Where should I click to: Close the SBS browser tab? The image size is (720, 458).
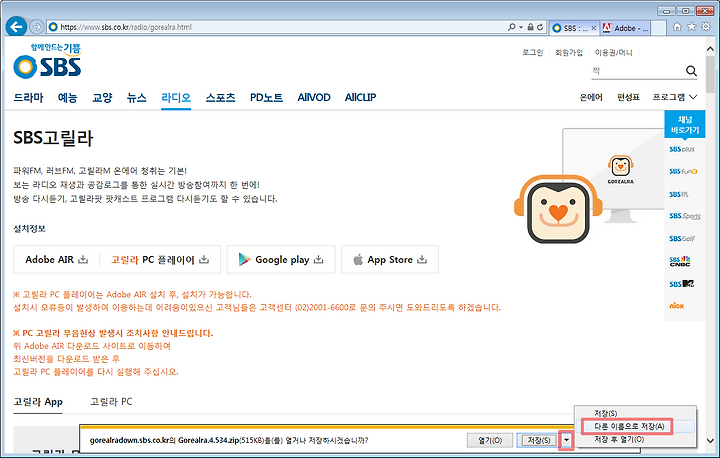(x=594, y=28)
